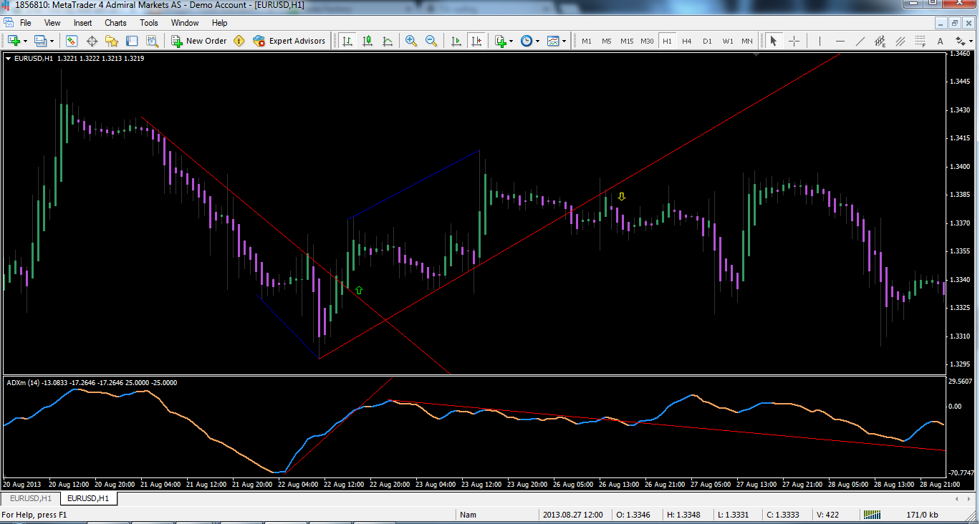Viewport: 980px width, 524px height.
Task: Expand the Profiles dropdown arrow
Action: point(52,41)
